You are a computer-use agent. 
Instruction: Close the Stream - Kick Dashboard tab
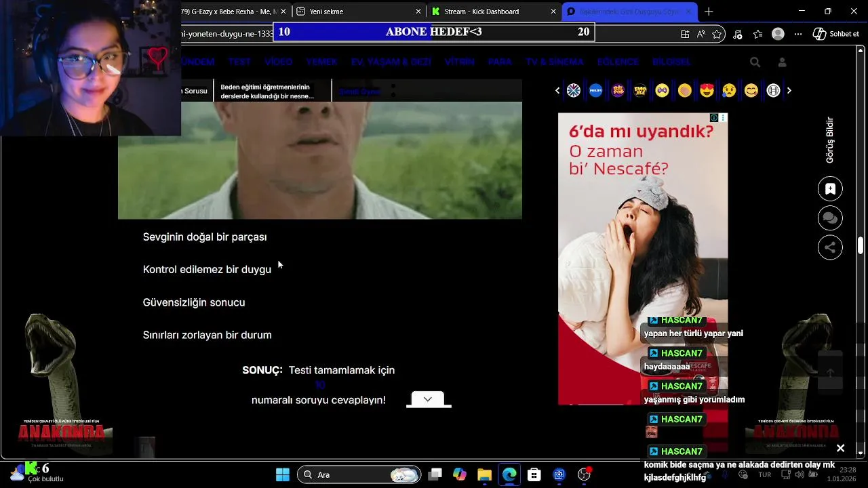click(553, 12)
